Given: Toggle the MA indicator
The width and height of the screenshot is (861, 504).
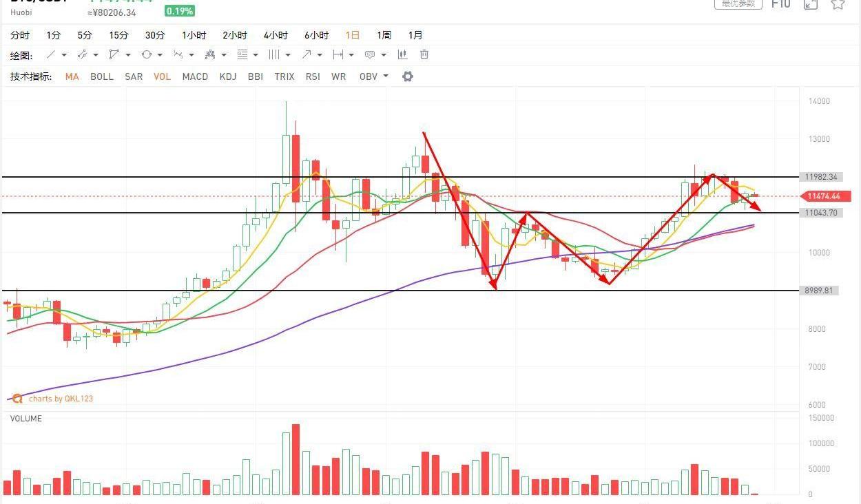Looking at the screenshot, I should (72, 76).
